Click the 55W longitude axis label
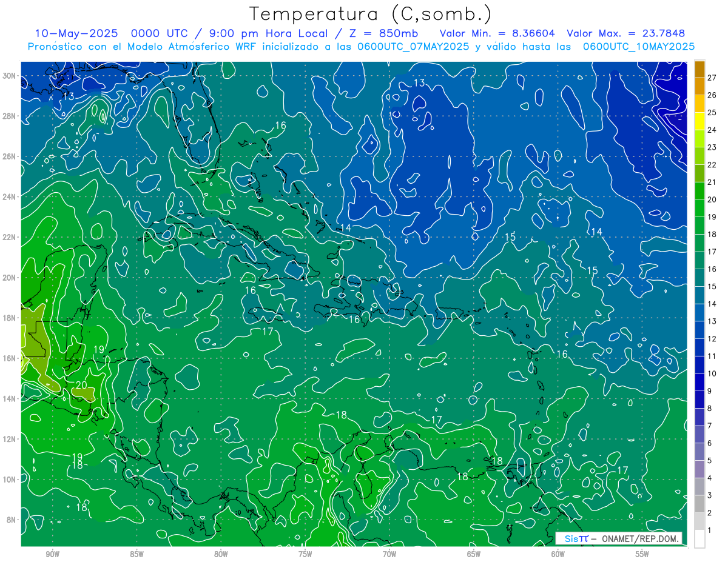The image size is (728, 562). (x=642, y=554)
